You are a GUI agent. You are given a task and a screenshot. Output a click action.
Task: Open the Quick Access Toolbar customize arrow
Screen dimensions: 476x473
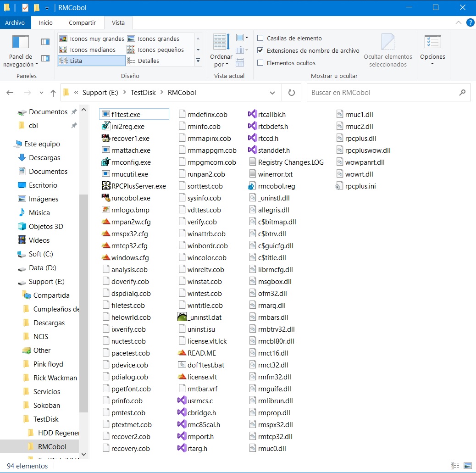pos(47,8)
